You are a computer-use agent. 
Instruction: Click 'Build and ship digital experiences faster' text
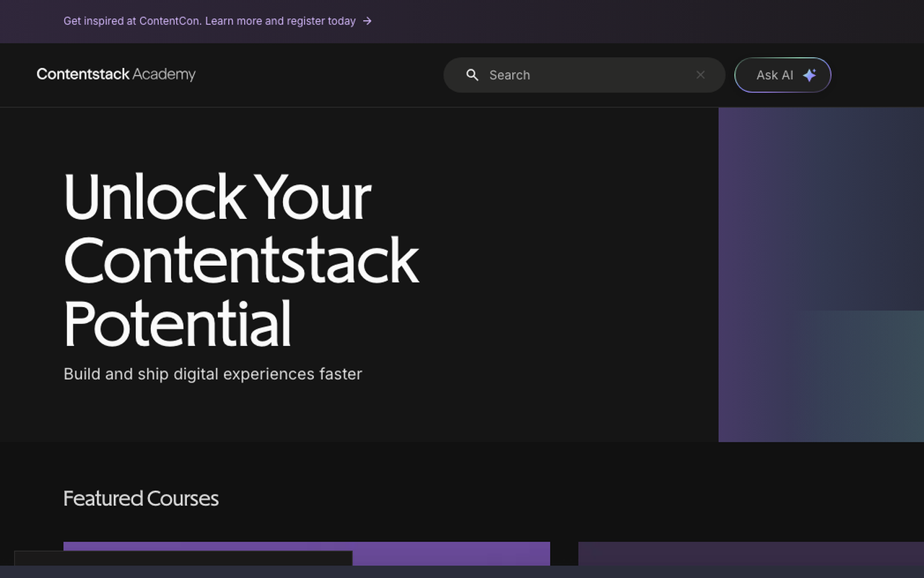click(x=213, y=374)
